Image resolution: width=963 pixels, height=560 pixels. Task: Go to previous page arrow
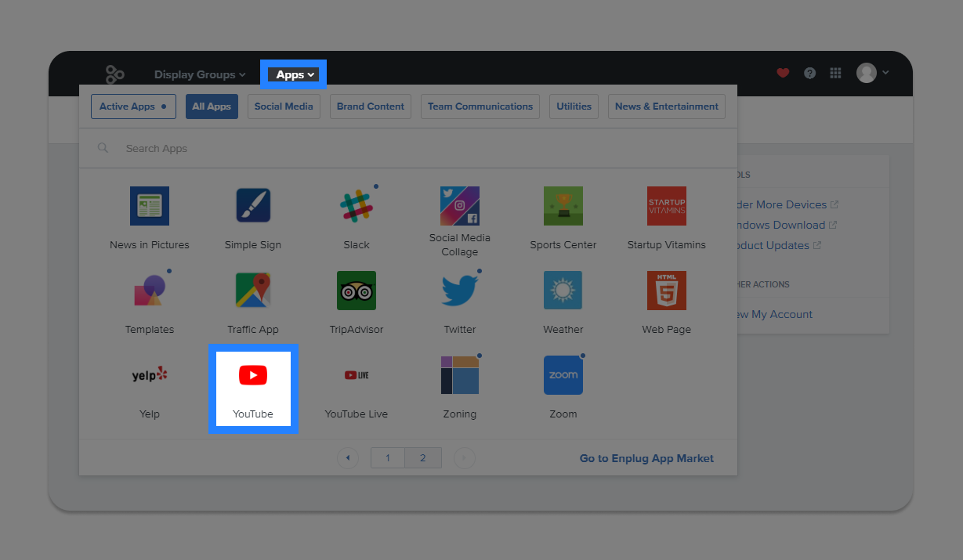[348, 458]
